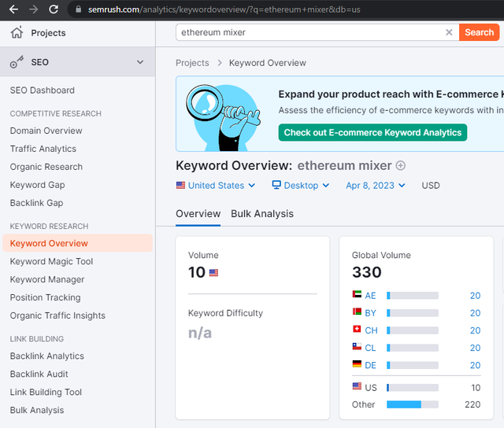Add keyword using the plus circle icon
Screen dimensions: 504x428
point(401,166)
